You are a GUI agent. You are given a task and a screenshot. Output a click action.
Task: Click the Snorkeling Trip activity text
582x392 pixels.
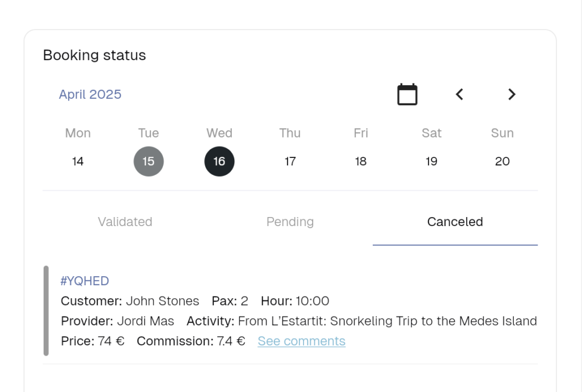click(x=387, y=321)
